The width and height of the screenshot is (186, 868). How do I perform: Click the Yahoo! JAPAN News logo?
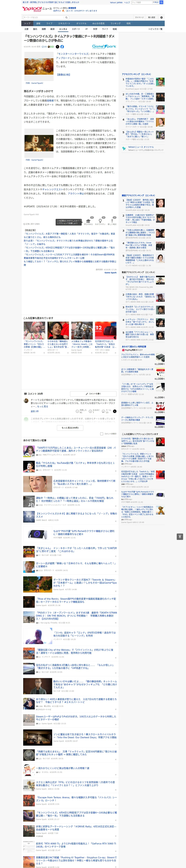tap(37, 9)
